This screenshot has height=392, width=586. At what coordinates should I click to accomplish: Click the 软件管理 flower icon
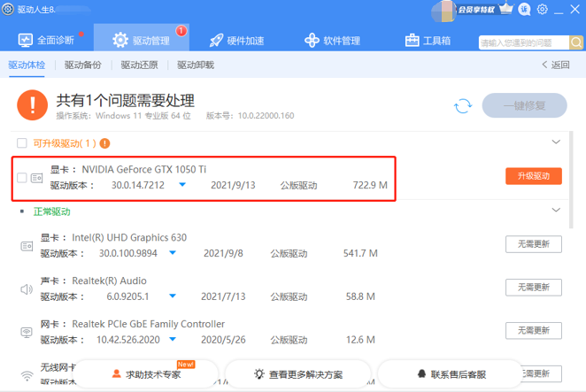click(x=312, y=41)
